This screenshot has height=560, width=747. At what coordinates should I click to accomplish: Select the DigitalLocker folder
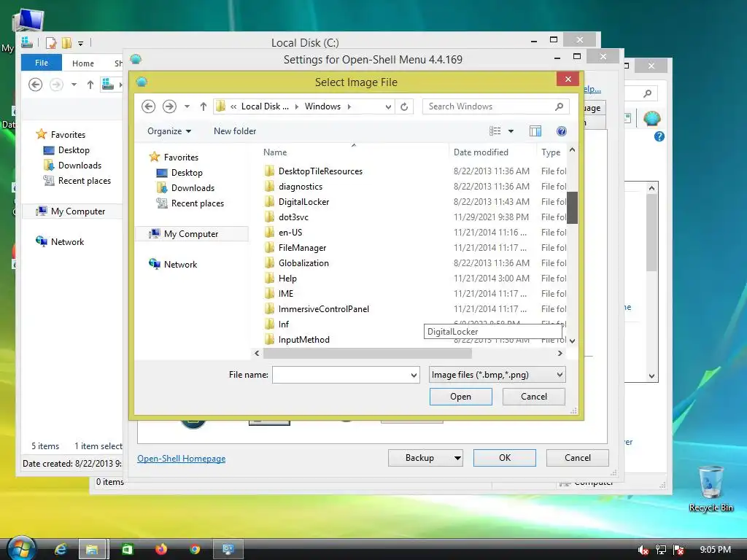pos(303,201)
